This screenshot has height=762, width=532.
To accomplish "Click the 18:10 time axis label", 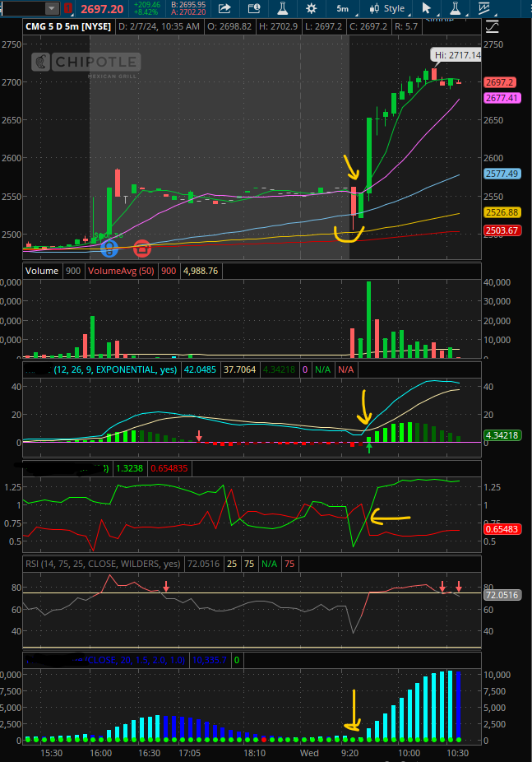I will tap(254, 753).
